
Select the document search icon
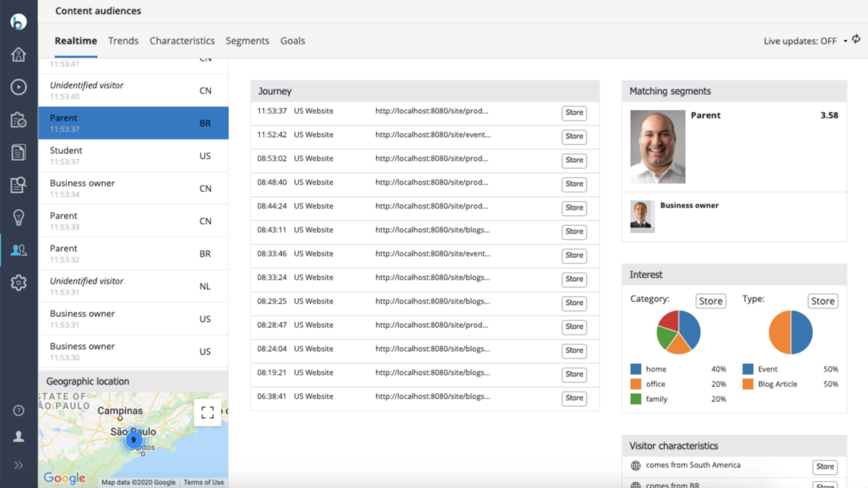19,185
